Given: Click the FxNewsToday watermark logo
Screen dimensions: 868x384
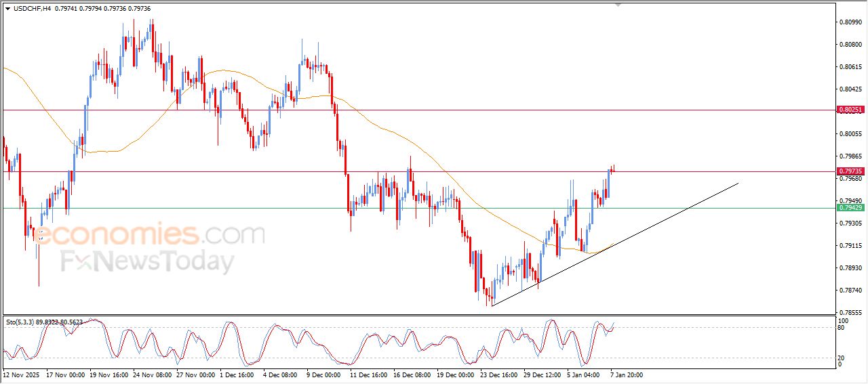Looking at the screenshot, I should (147, 261).
